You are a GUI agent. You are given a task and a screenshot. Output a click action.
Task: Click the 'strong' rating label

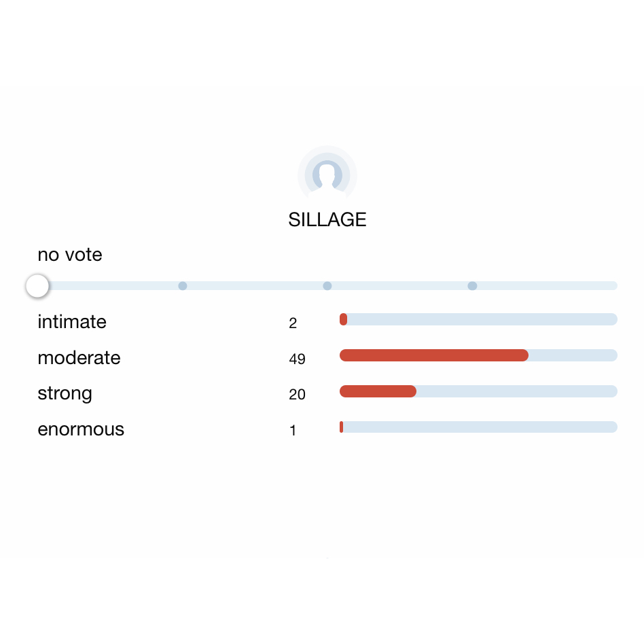click(x=65, y=394)
